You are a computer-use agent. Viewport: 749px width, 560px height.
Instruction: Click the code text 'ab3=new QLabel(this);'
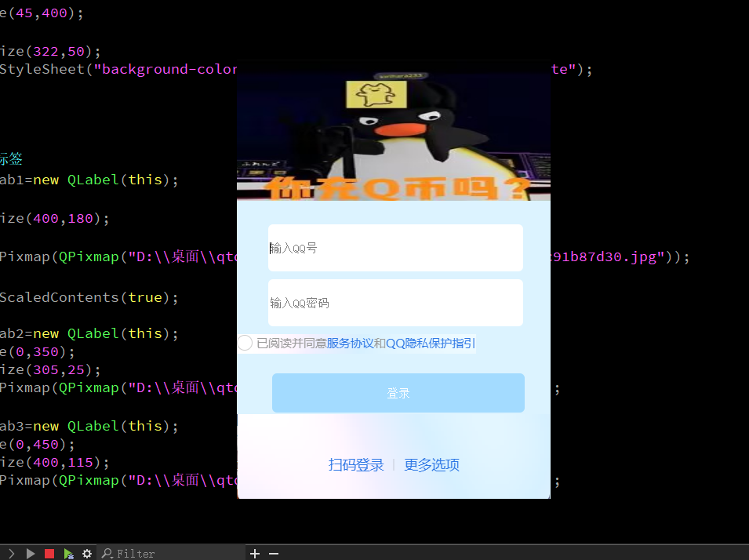pos(89,426)
